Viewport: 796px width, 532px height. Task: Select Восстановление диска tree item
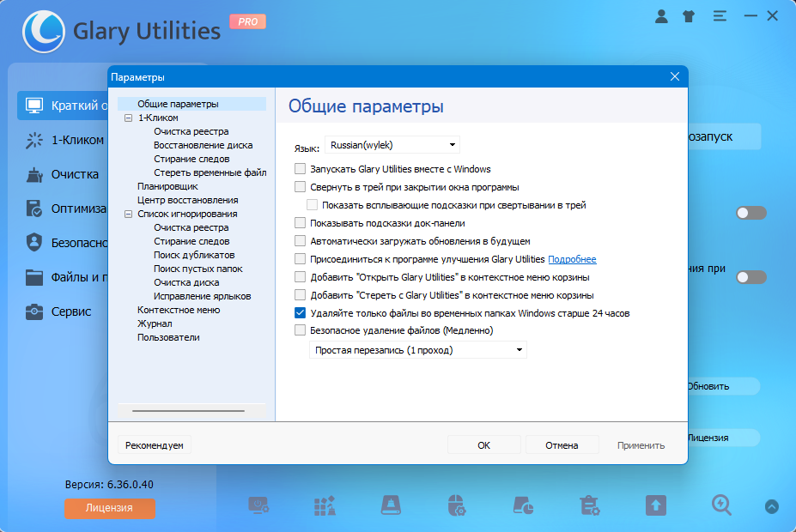click(x=203, y=145)
